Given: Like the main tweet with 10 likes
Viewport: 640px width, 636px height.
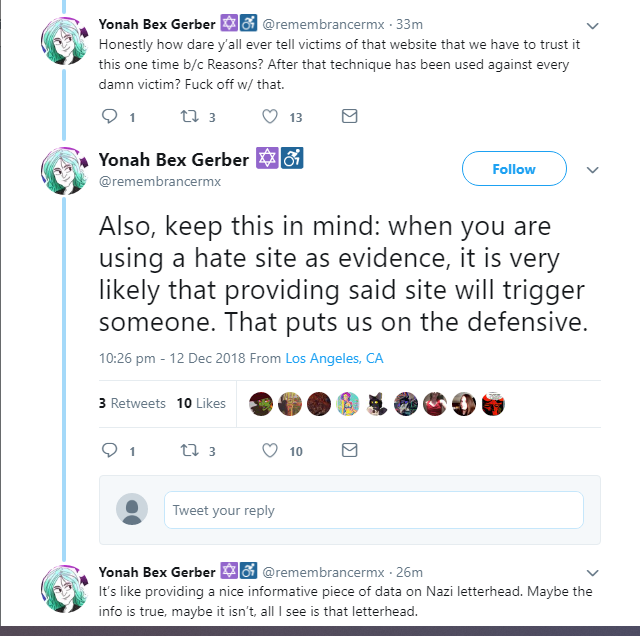Looking at the screenshot, I should (270, 450).
